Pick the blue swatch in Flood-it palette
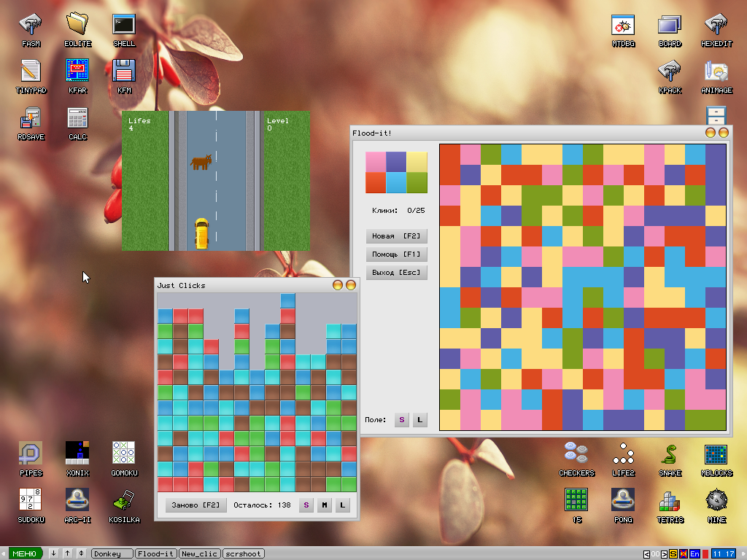 point(396,182)
